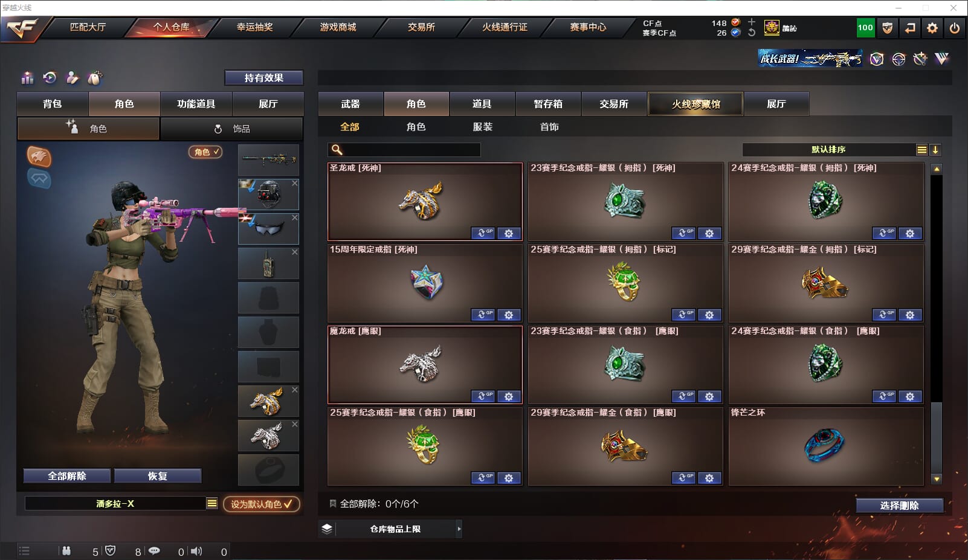This screenshot has width=968, height=560.
Task: Open the settings gear in top bar
Action: [932, 28]
